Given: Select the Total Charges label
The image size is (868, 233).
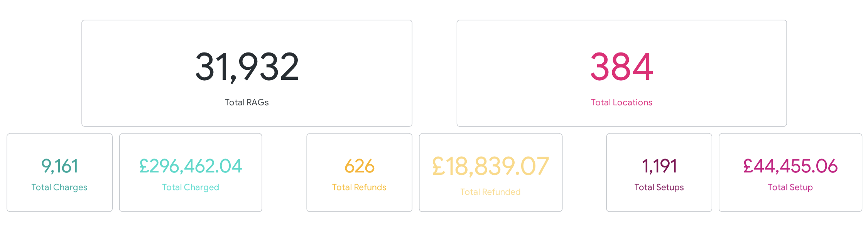Looking at the screenshot, I should [x=59, y=187].
